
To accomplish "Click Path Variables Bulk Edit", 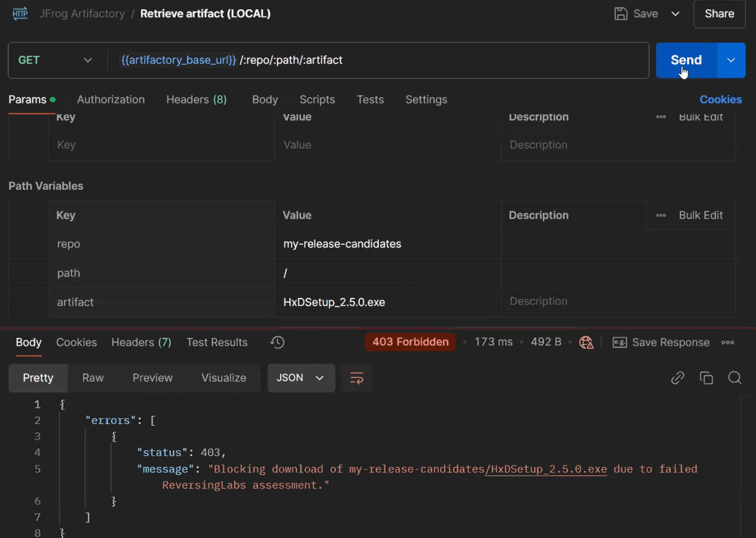I will tap(700, 215).
